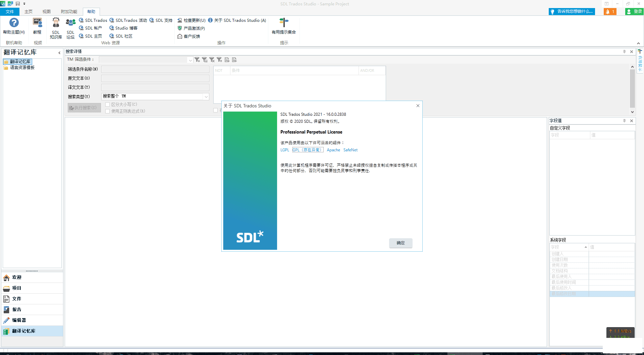Open the Tutorial video icon
644x355 pixels.
point(37,23)
